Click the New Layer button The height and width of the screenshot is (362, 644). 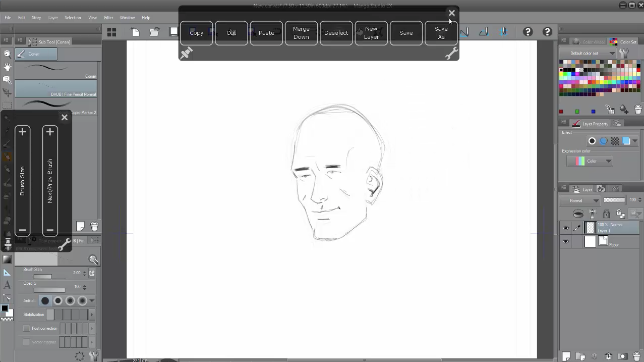[x=371, y=33]
